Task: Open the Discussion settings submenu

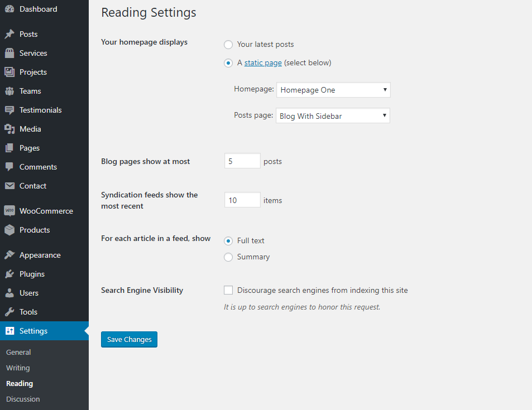Action: pyautogui.click(x=23, y=399)
